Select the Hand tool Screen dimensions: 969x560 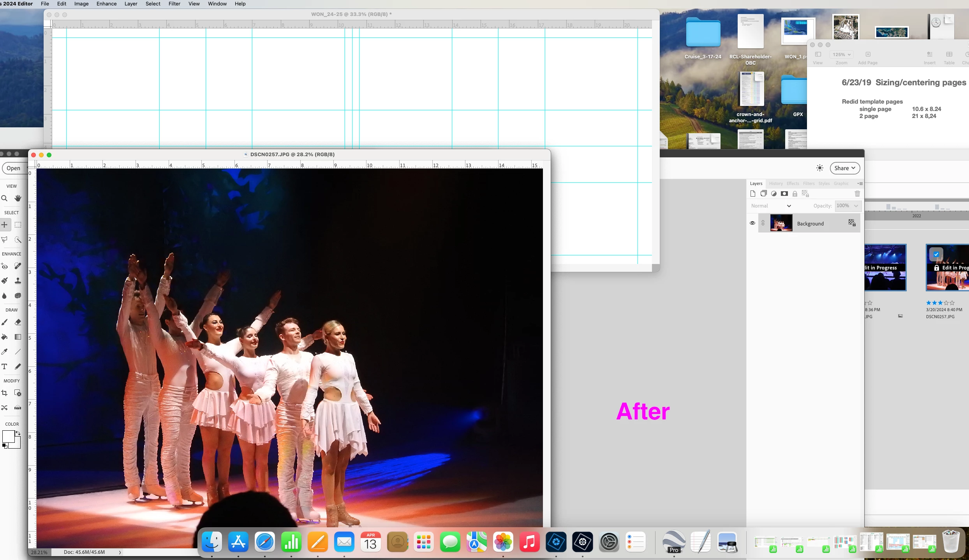(x=18, y=198)
